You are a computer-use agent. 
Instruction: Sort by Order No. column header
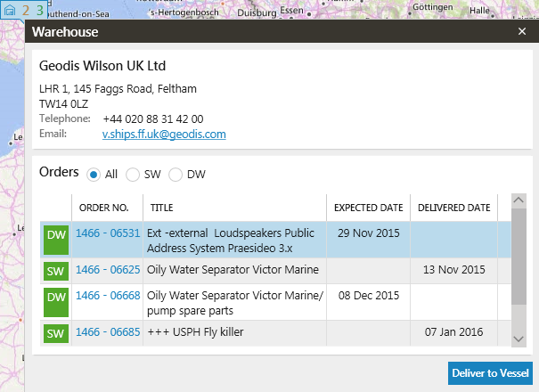click(x=104, y=208)
